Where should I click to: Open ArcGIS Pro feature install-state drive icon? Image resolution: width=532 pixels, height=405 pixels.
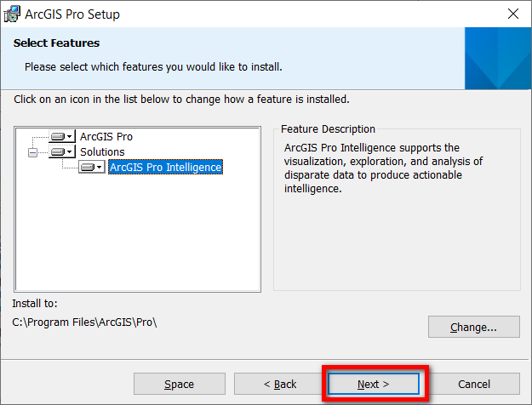(x=58, y=137)
